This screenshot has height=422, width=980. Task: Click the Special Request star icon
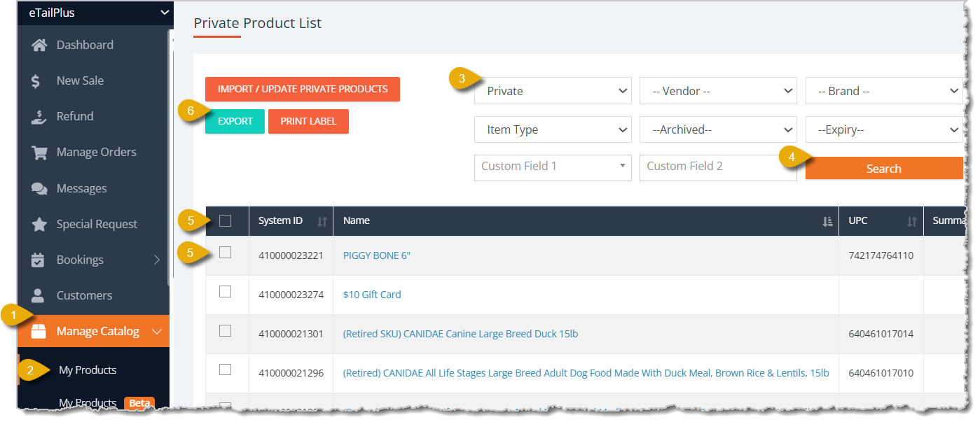tap(39, 224)
